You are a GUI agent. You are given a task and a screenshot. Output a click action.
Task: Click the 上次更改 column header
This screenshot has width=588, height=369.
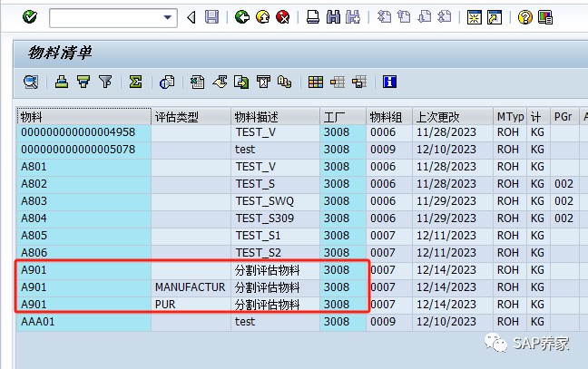click(x=453, y=117)
